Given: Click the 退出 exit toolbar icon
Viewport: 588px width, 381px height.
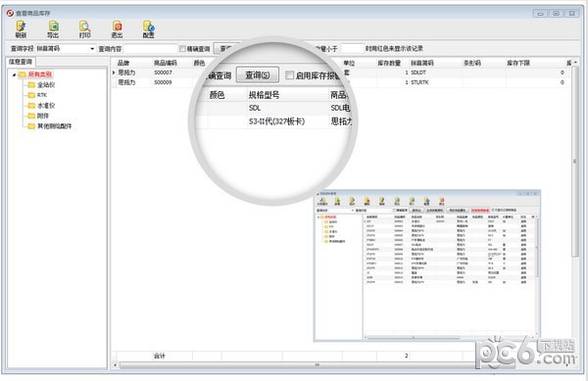Looking at the screenshot, I should coord(117,29).
